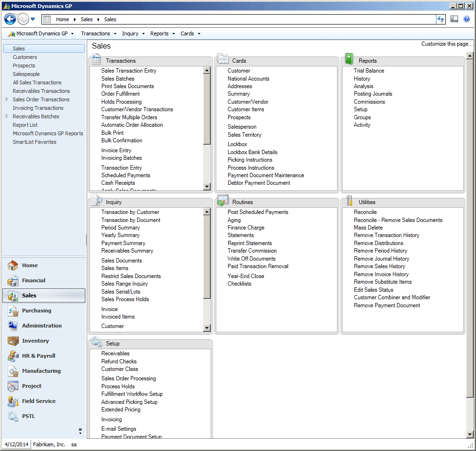This screenshot has width=476, height=451.
Task: Open the Help question mark icon
Action: [467, 19]
